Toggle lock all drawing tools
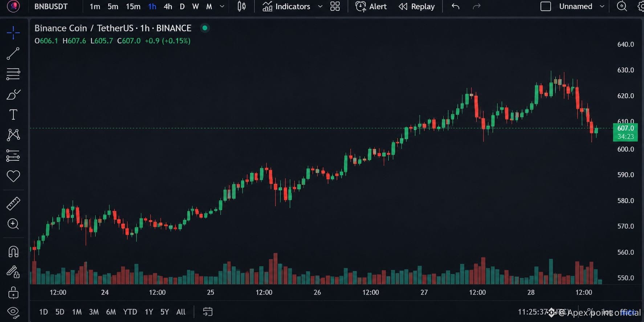 13,293
